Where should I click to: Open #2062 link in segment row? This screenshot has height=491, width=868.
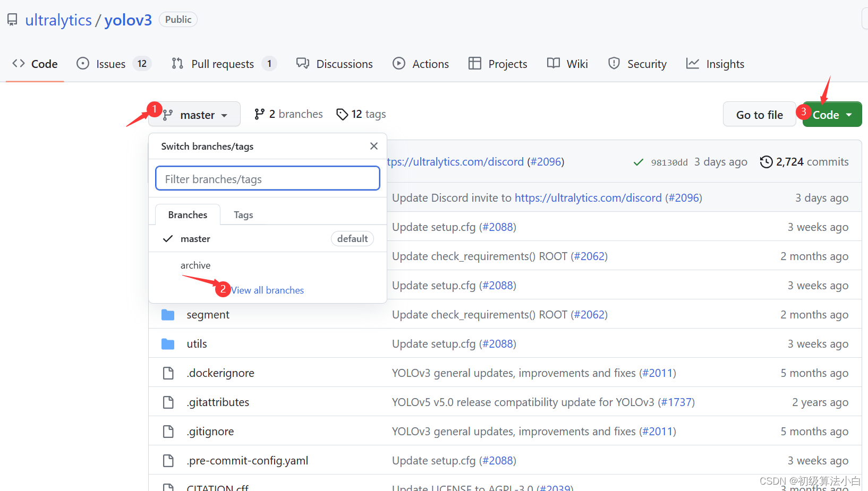point(589,315)
